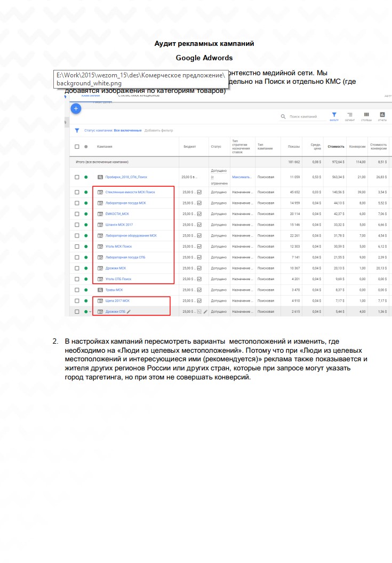Click into Поиск кампаний search field

coord(303,116)
